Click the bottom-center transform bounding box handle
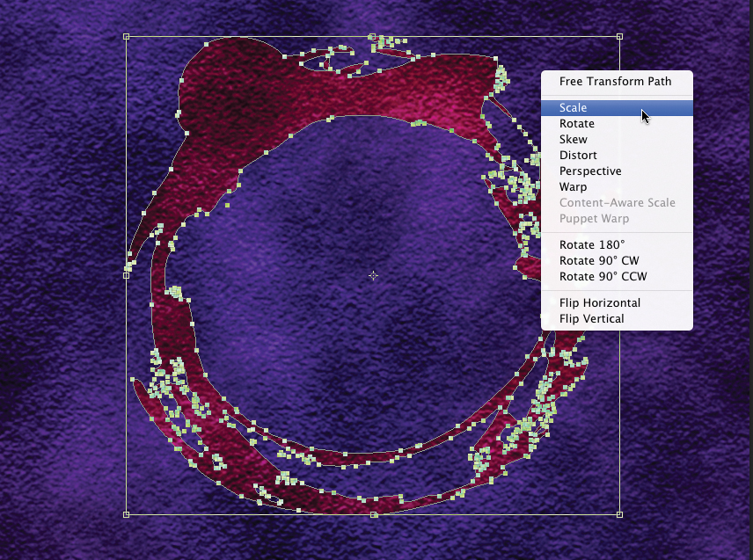This screenshot has height=560, width=753. (373, 514)
